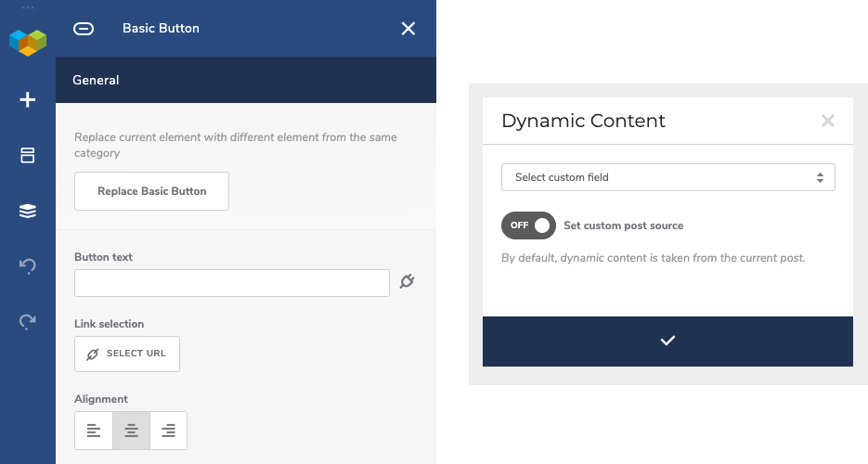
Task: Click the Add Element plus icon
Action: (28, 100)
